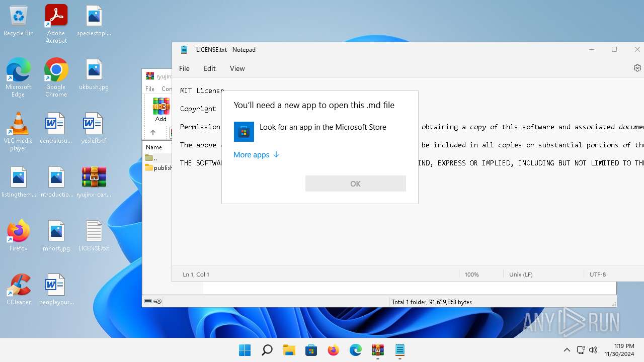Expand More apps in dialog
The height and width of the screenshot is (362, 644).
(256, 155)
